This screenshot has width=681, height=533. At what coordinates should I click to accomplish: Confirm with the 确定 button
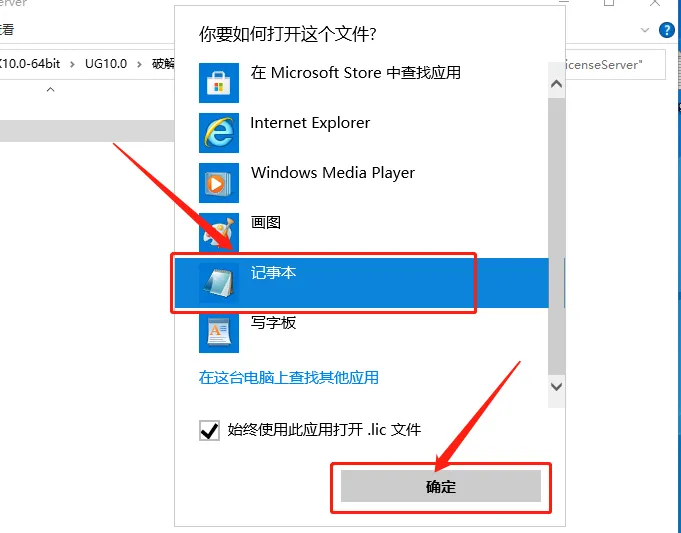441,486
